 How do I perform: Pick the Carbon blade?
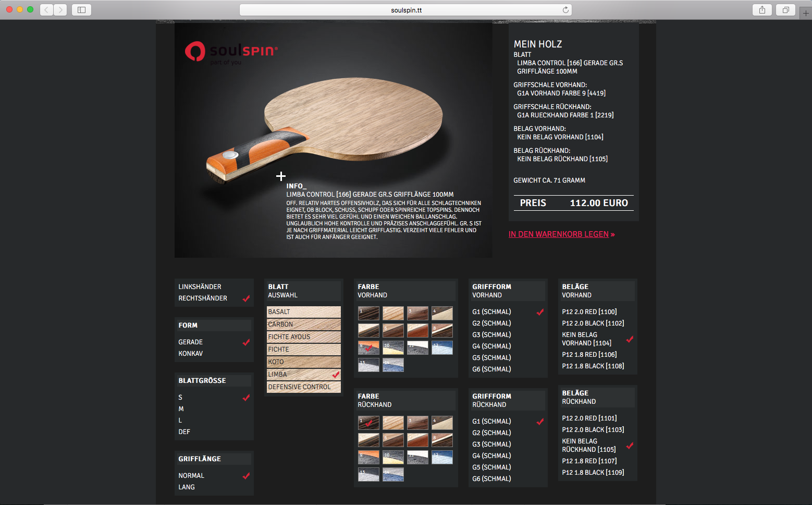tap(304, 324)
